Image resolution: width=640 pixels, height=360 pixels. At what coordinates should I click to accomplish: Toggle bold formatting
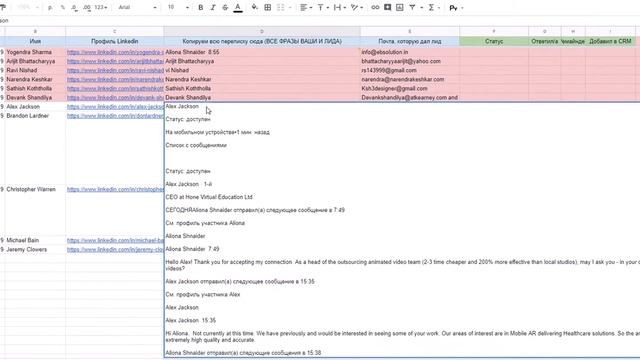pos(200,7)
